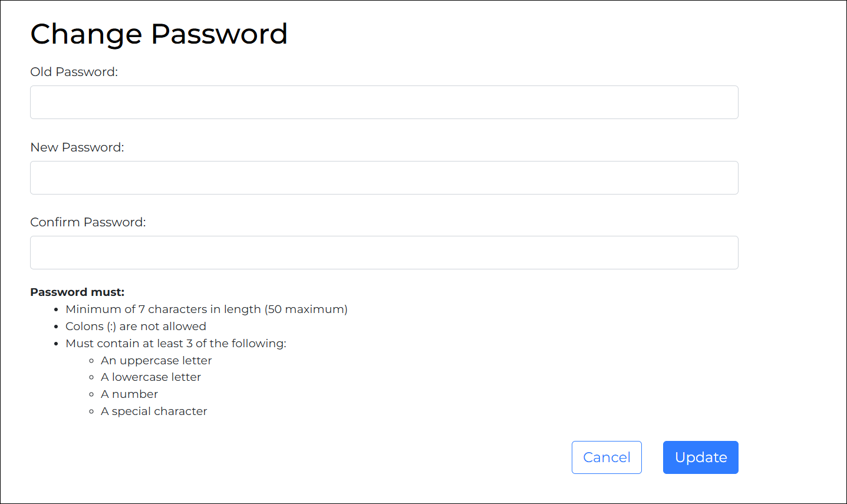Click the 'New Password:' label text
The image size is (847, 504).
coord(77,147)
